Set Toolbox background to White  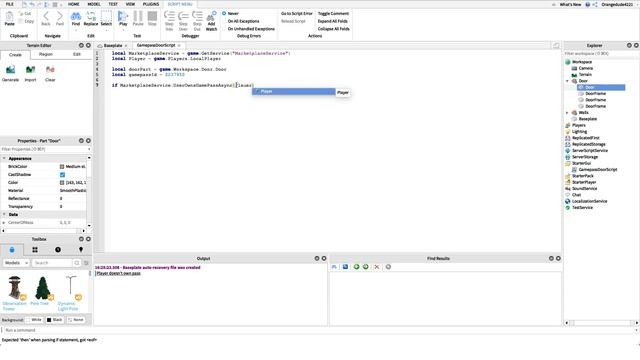33,320
